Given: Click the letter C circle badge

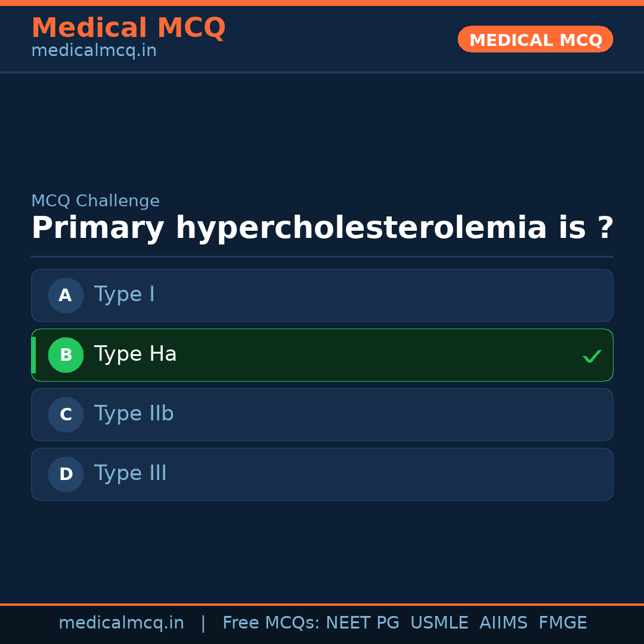Looking at the screenshot, I should point(66,414).
